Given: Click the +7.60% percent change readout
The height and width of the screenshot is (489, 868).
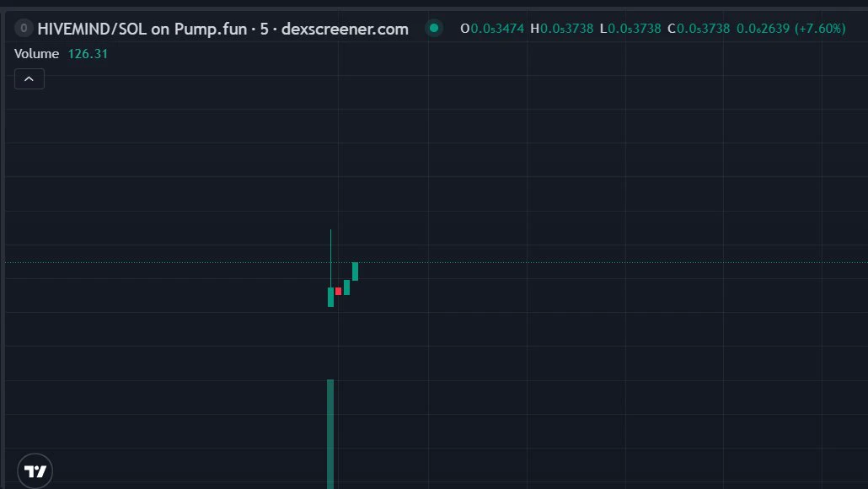Looking at the screenshot, I should pos(820,28).
